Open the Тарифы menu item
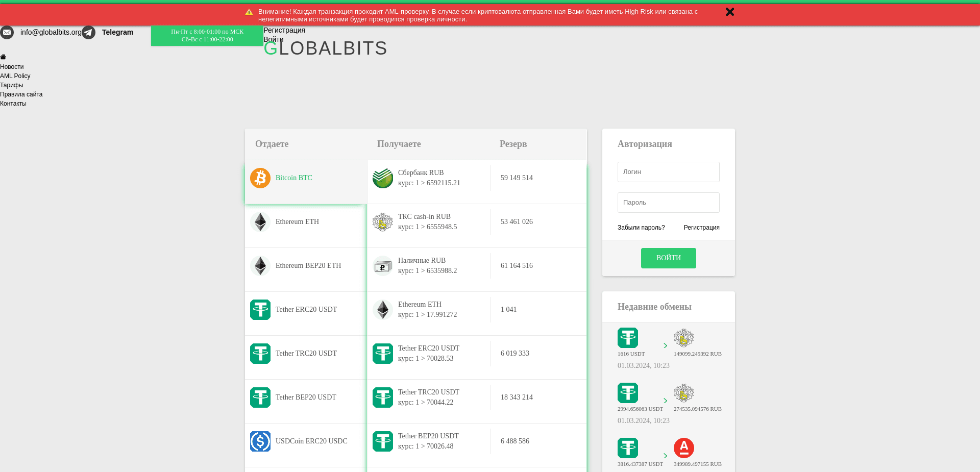Screen dimensions: 980x472 point(11,85)
